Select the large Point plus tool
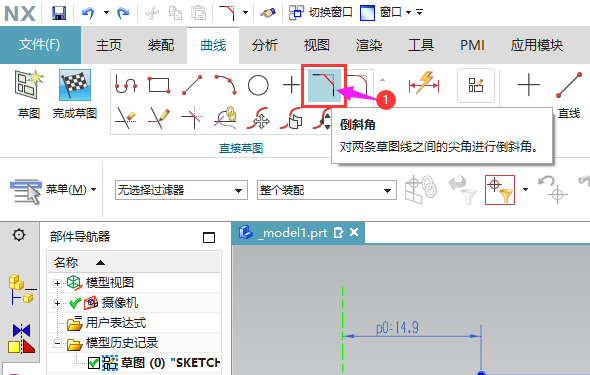The image size is (590, 375). pyautogui.click(x=528, y=85)
